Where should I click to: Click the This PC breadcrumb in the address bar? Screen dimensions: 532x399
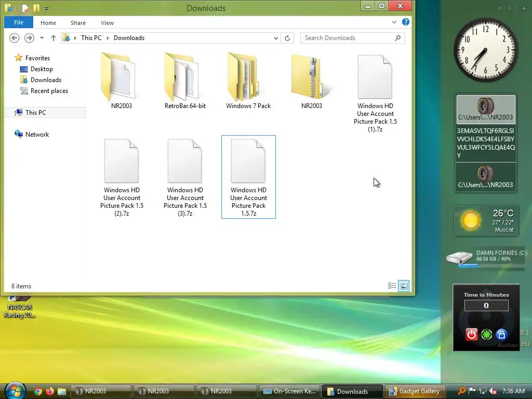point(91,38)
